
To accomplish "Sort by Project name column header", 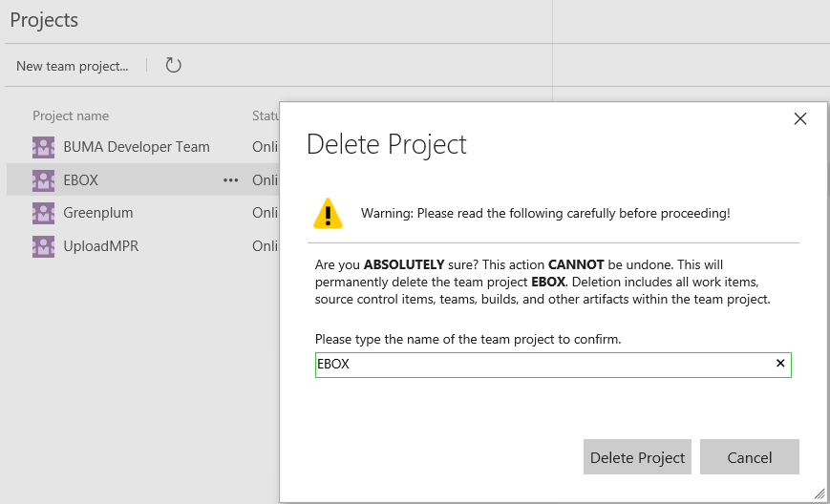I will pos(71,115).
